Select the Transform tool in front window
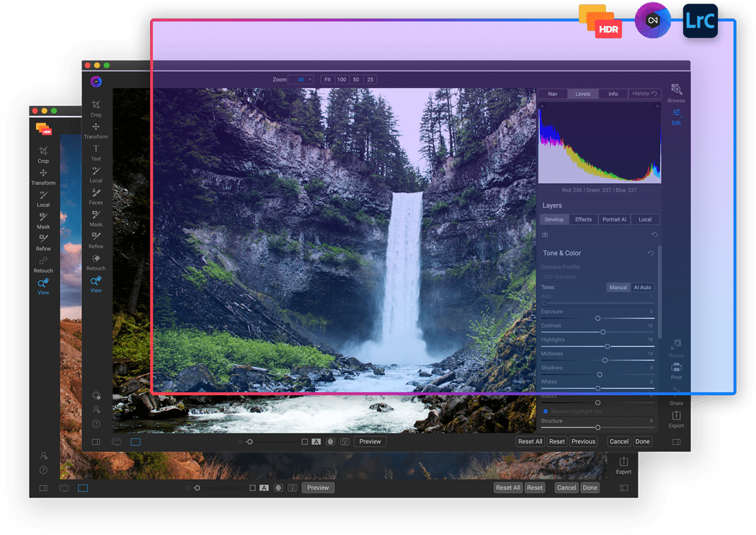This screenshot has width=756, height=535. pyautogui.click(x=96, y=131)
